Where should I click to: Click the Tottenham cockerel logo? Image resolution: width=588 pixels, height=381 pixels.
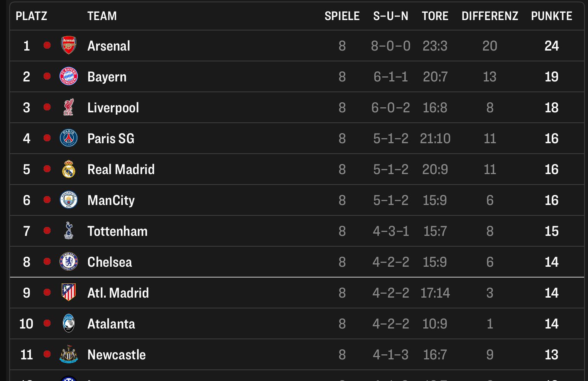click(69, 231)
